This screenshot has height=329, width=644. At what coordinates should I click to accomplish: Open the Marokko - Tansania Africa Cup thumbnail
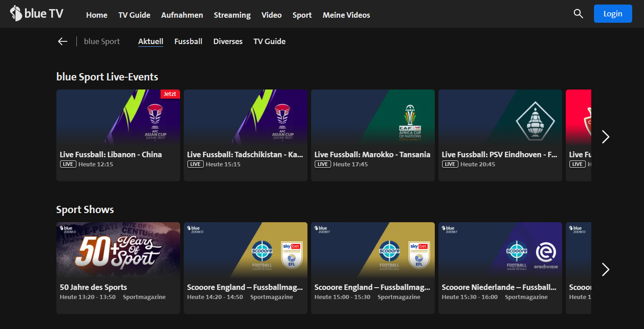coord(373,117)
